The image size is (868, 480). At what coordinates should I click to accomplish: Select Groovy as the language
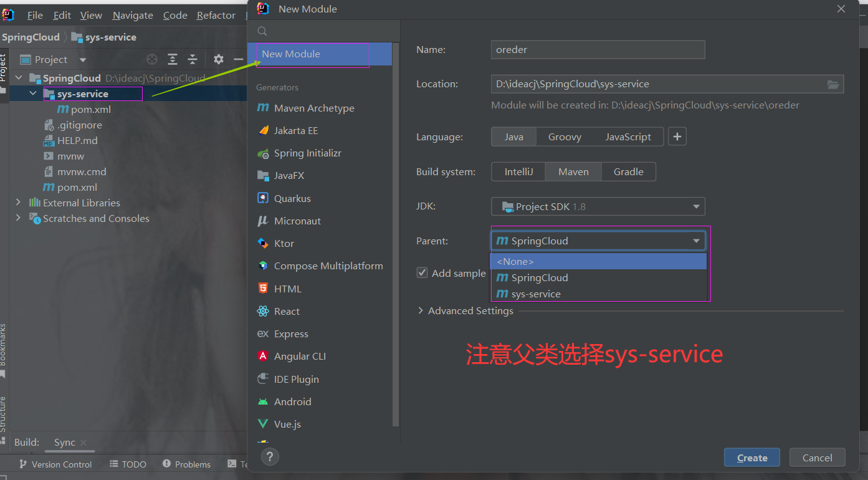tap(565, 137)
